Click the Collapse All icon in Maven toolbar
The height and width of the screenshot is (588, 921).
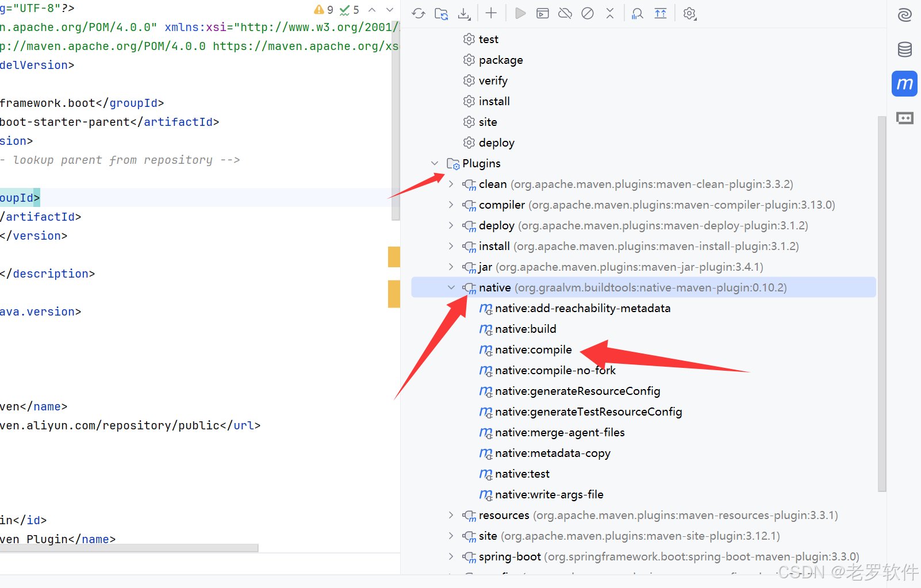click(610, 13)
